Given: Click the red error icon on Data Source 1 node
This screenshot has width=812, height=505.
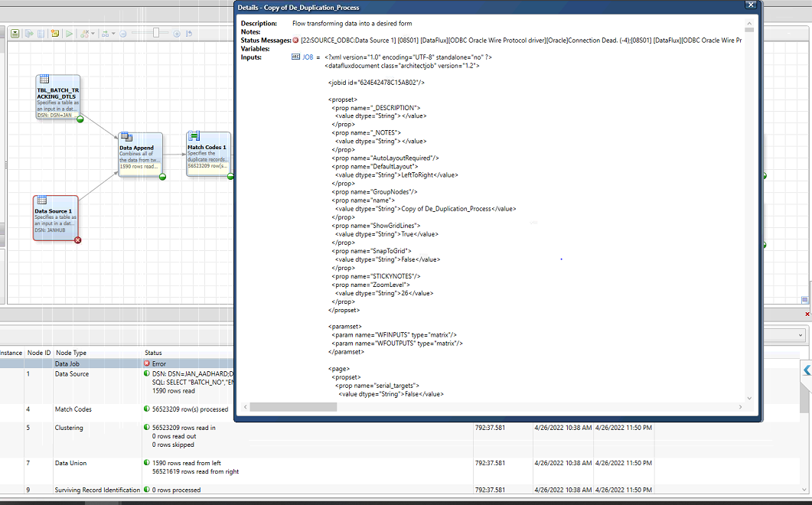Looking at the screenshot, I should click(77, 239).
